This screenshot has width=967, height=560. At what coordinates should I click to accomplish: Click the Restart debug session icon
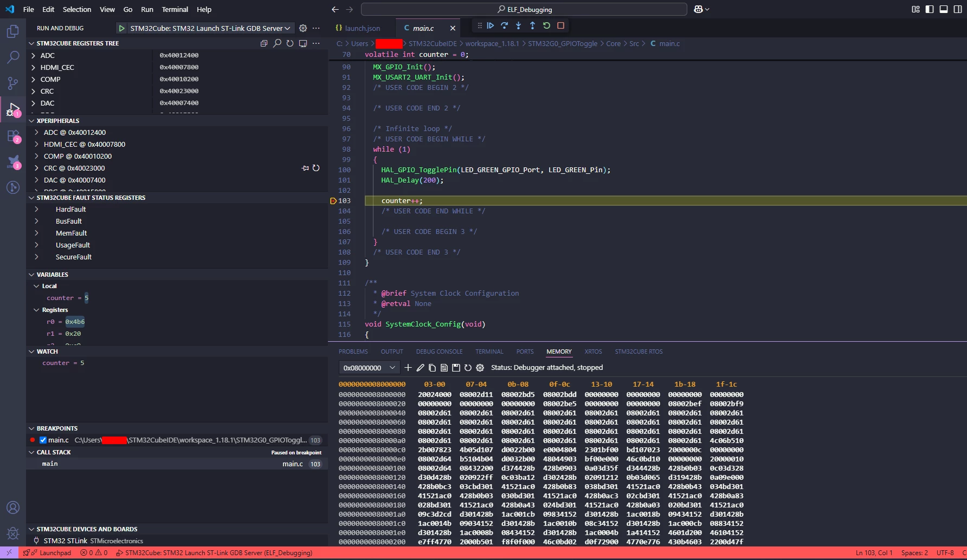(546, 25)
